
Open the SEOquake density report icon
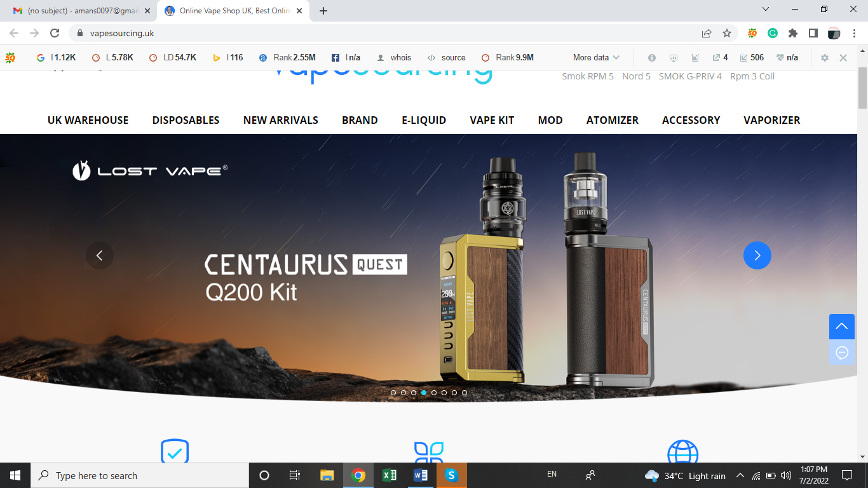point(695,57)
